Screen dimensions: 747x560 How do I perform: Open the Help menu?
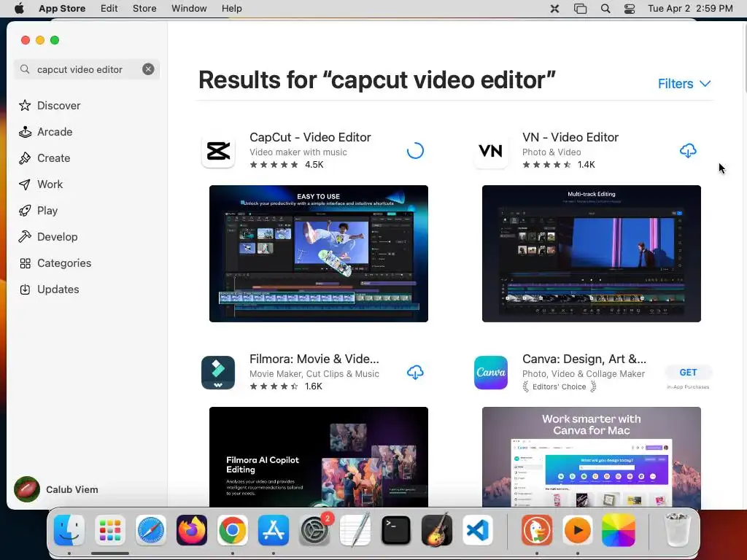click(x=231, y=9)
